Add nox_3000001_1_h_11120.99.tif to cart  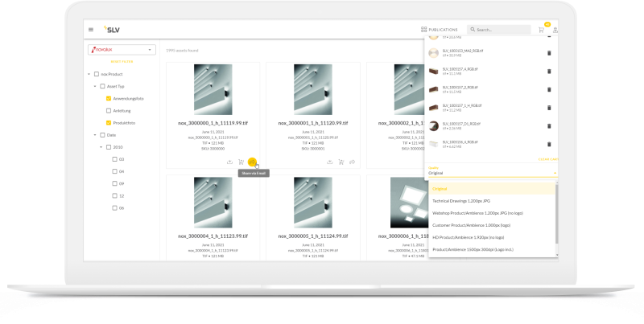click(341, 162)
